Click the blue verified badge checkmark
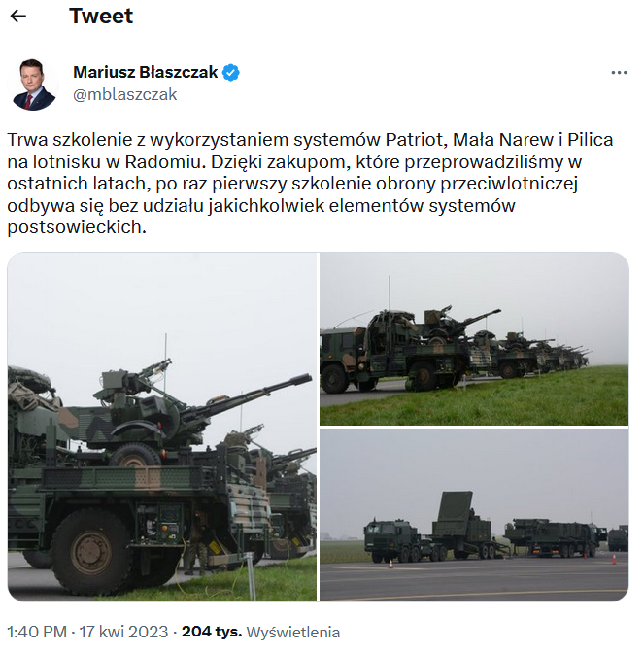Screen dimensions: 644x653 (x=230, y=73)
